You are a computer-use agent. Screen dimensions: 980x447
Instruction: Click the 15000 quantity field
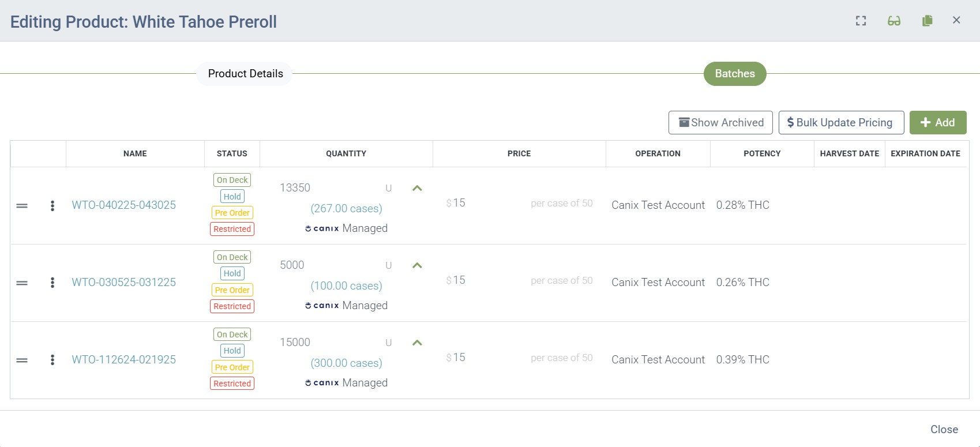click(x=329, y=343)
